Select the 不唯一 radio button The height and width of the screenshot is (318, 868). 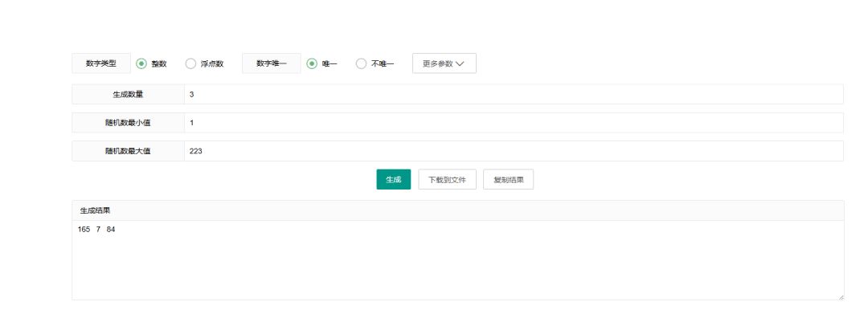coord(361,63)
